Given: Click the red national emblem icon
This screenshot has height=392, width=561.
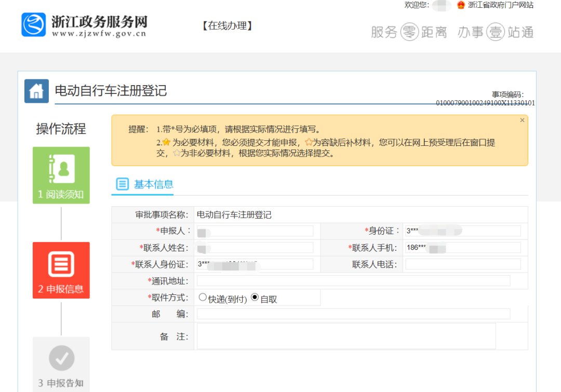Looking at the screenshot, I should 461,5.
